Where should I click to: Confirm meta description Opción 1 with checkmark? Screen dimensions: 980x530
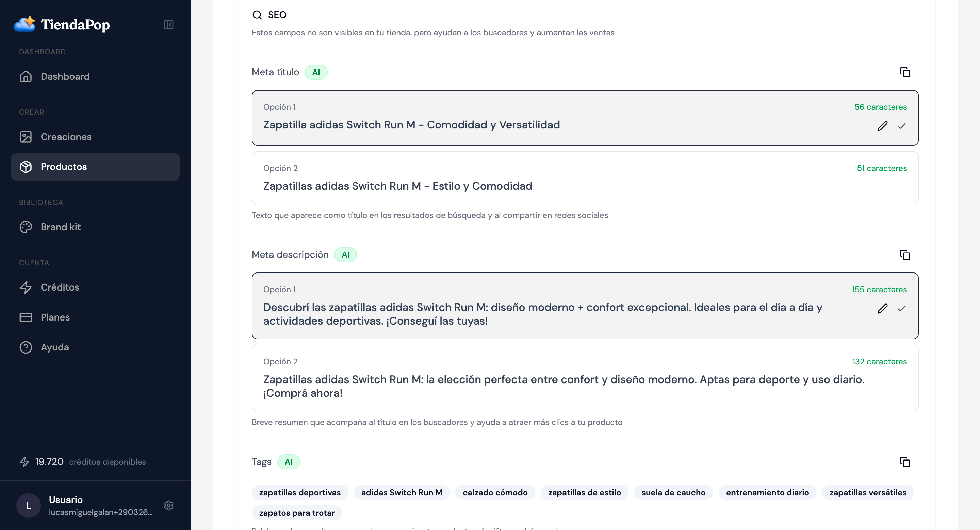pos(902,309)
